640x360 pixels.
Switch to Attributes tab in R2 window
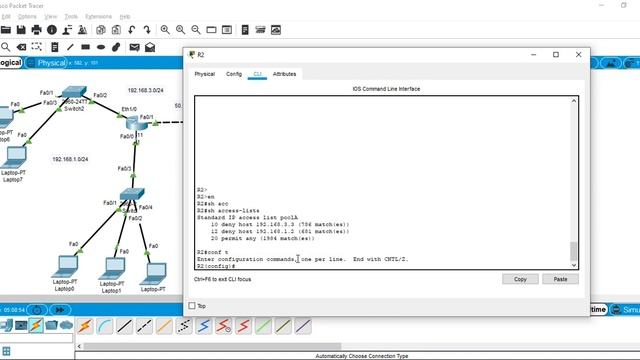(x=284, y=74)
